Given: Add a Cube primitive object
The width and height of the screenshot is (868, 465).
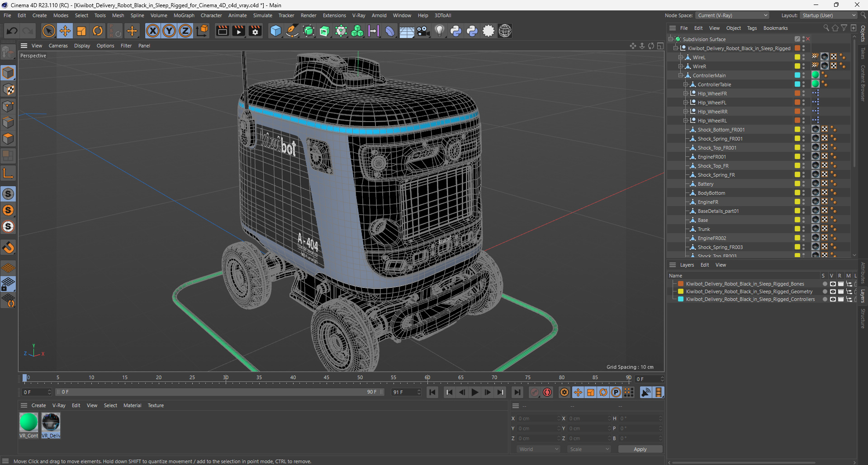Looking at the screenshot, I should [x=275, y=31].
